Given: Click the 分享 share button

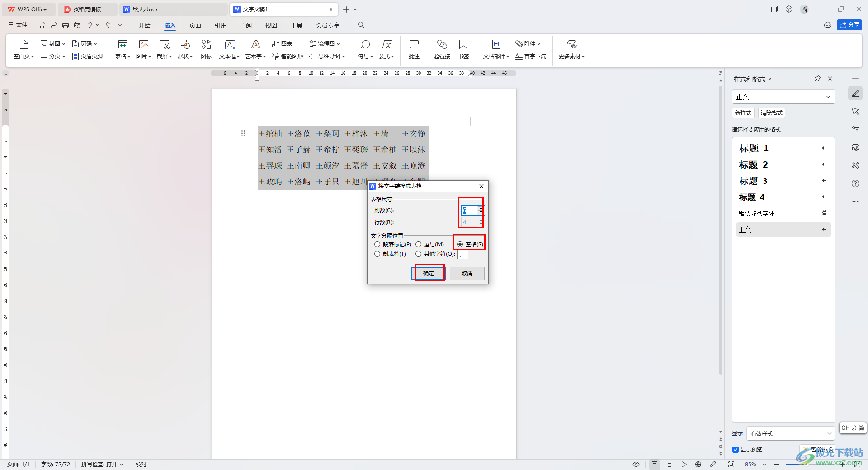Looking at the screenshot, I should pyautogui.click(x=849, y=25).
